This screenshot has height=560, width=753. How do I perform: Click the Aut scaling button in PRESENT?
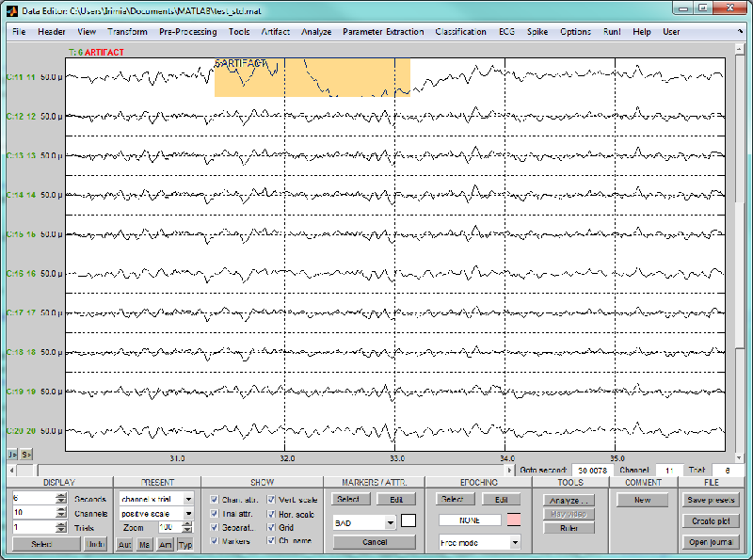[x=124, y=545]
